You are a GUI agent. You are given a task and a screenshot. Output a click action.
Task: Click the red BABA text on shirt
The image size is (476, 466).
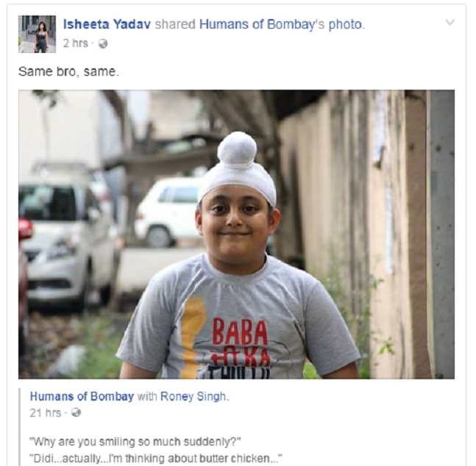click(x=240, y=332)
